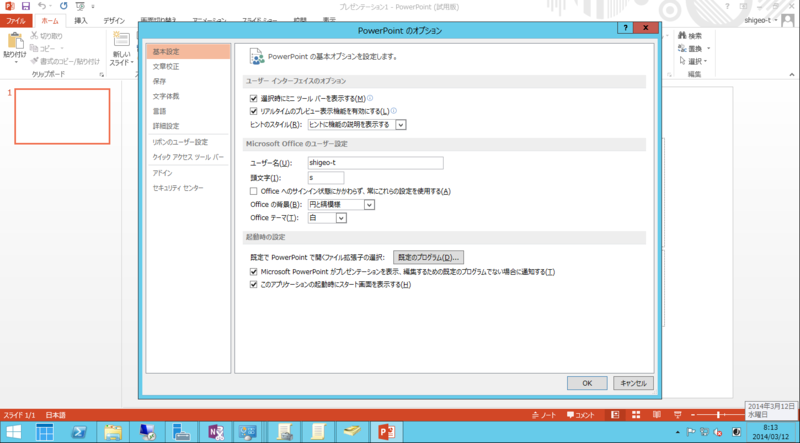Click the 頭文字 initials field

(326, 178)
